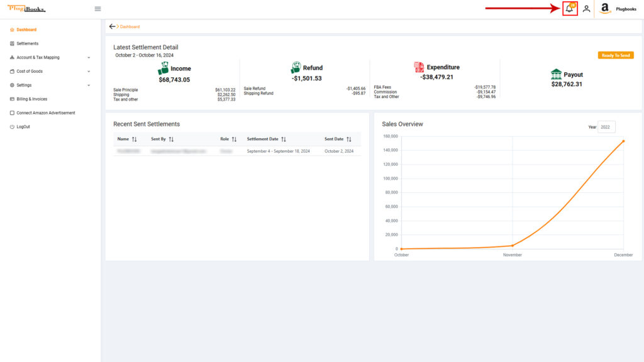The width and height of the screenshot is (644, 362).
Task: Open the user profile icon
Action: tap(586, 9)
